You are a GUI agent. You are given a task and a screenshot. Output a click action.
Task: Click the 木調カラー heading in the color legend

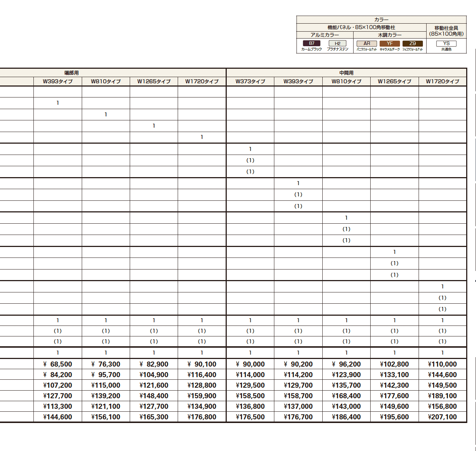[x=390, y=35]
